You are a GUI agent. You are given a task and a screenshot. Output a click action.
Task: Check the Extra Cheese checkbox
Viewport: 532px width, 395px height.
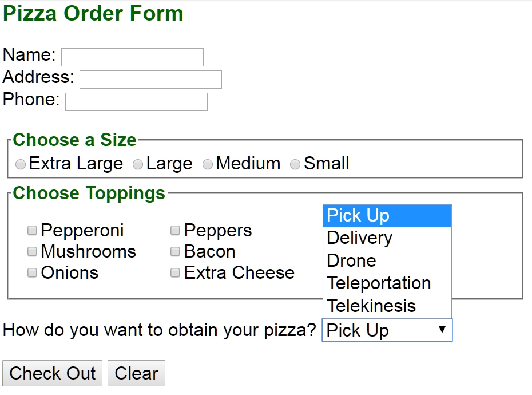click(176, 273)
